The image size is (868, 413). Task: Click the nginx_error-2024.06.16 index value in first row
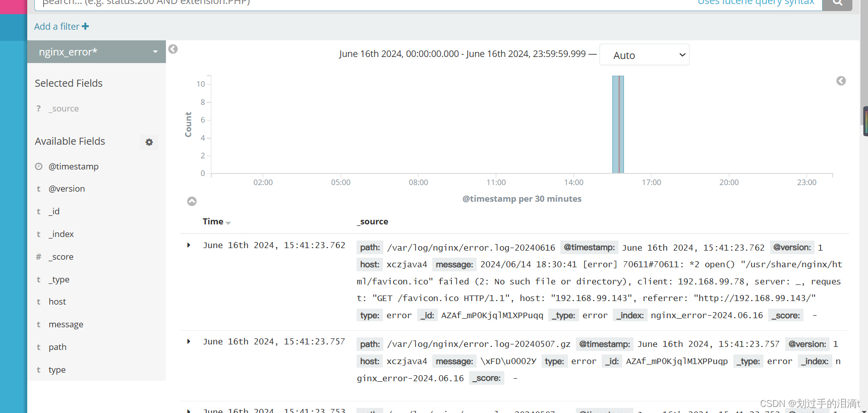(x=707, y=315)
